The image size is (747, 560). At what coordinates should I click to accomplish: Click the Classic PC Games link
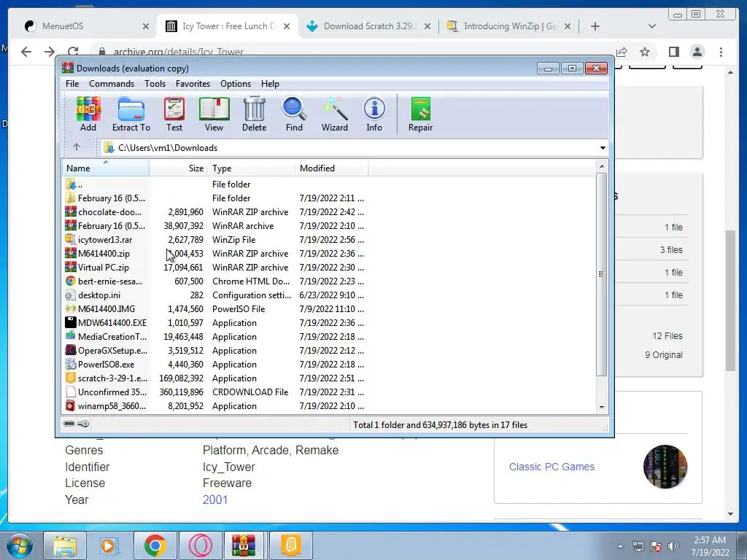click(x=551, y=467)
